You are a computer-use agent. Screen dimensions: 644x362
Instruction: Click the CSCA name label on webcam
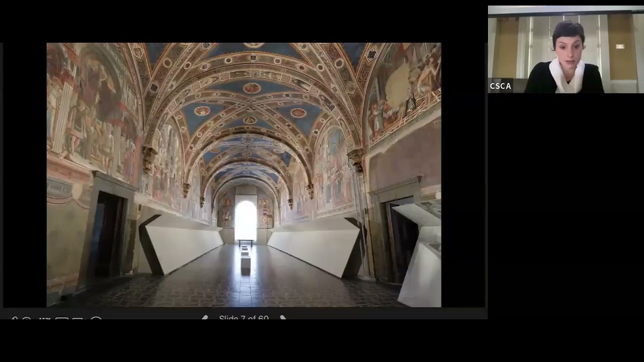[x=501, y=86]
